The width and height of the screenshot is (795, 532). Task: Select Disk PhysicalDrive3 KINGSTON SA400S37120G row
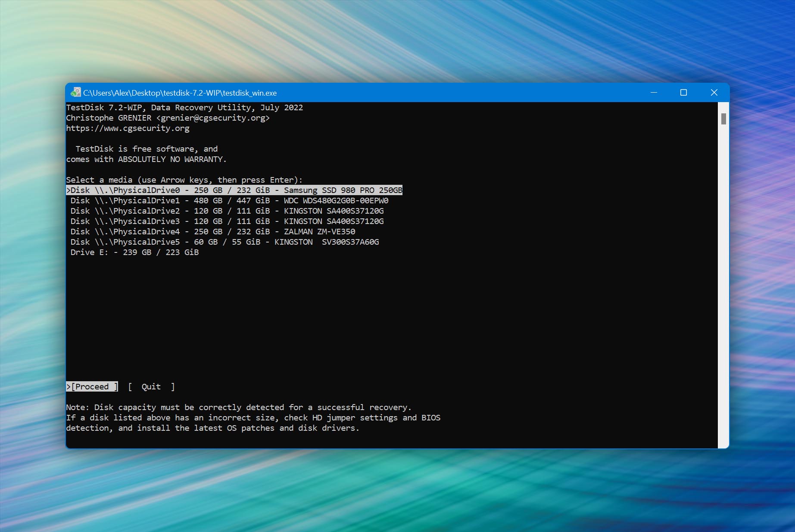pos(227,221)
